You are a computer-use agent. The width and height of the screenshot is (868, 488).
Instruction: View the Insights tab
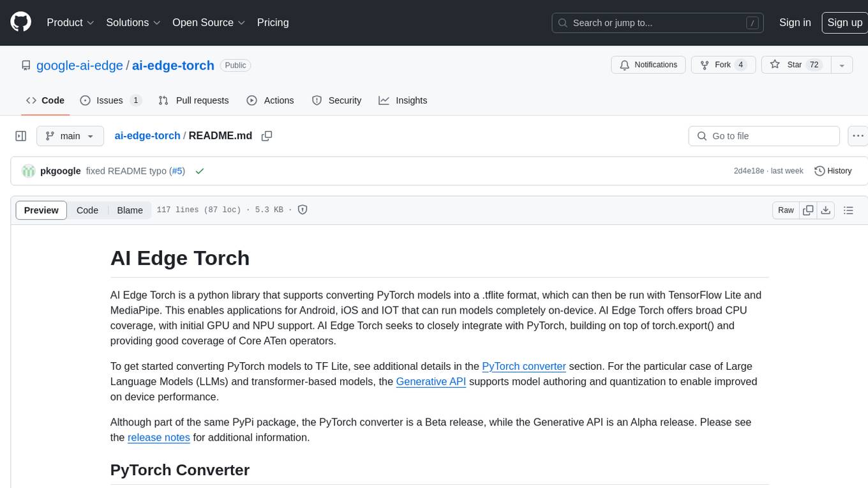(x=403, y=100)
